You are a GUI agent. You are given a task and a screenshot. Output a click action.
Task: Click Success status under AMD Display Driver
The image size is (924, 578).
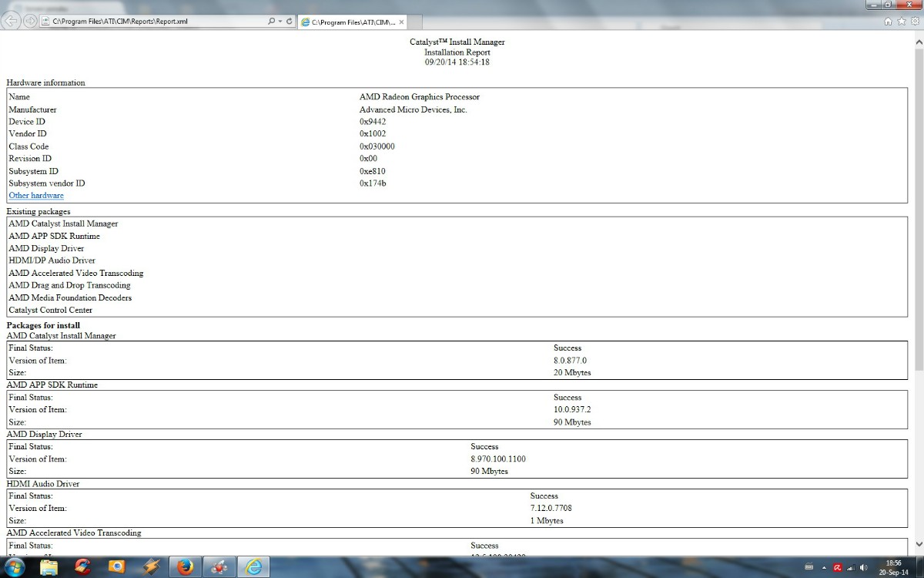(x=484, y=447)
